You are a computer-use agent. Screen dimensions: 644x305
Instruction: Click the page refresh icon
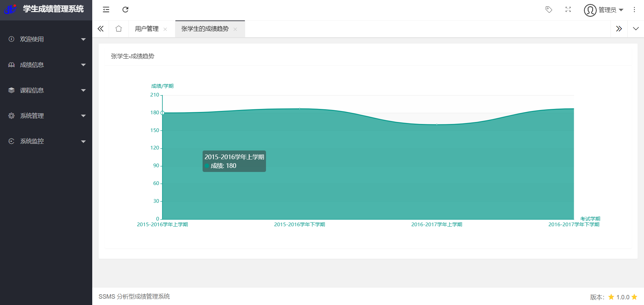(125, 10)
